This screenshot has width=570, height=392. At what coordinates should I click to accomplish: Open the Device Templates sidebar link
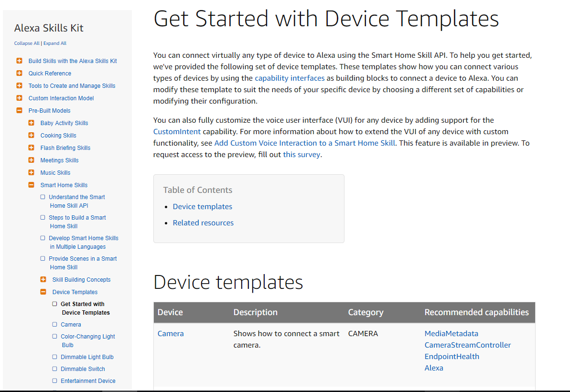[x=75, y=292]
